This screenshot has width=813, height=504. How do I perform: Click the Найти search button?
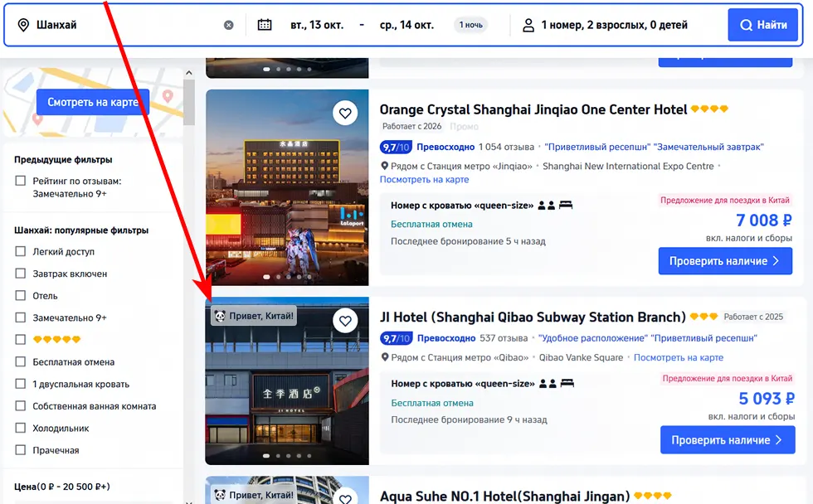click(x=762, y=25)
